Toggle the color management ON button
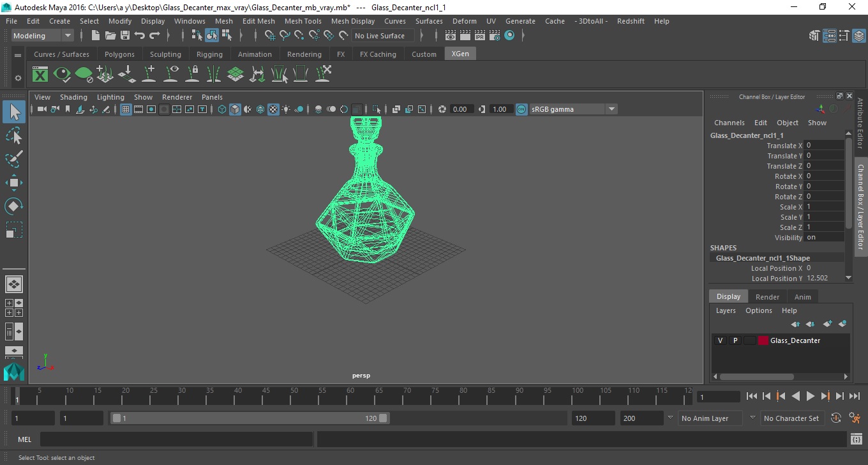This screenshot has height=465, width=868. (x=521, y=109)
